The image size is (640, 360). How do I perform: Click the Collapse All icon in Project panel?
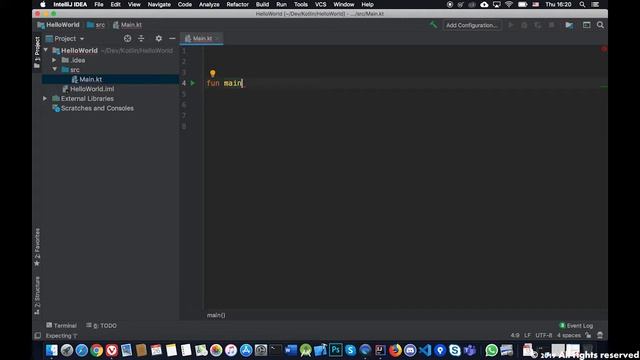141,38
